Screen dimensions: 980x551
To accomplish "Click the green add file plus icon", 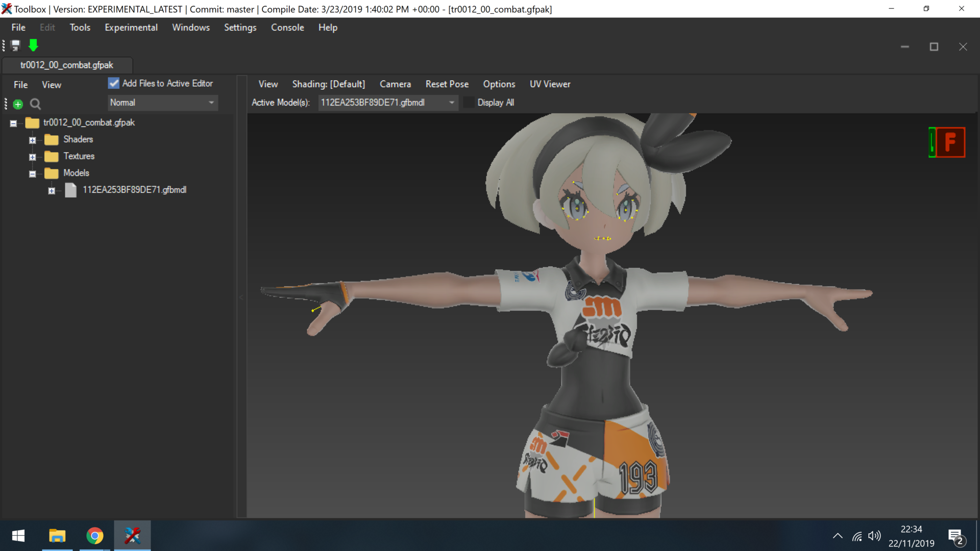I will [x=18, y=104].
